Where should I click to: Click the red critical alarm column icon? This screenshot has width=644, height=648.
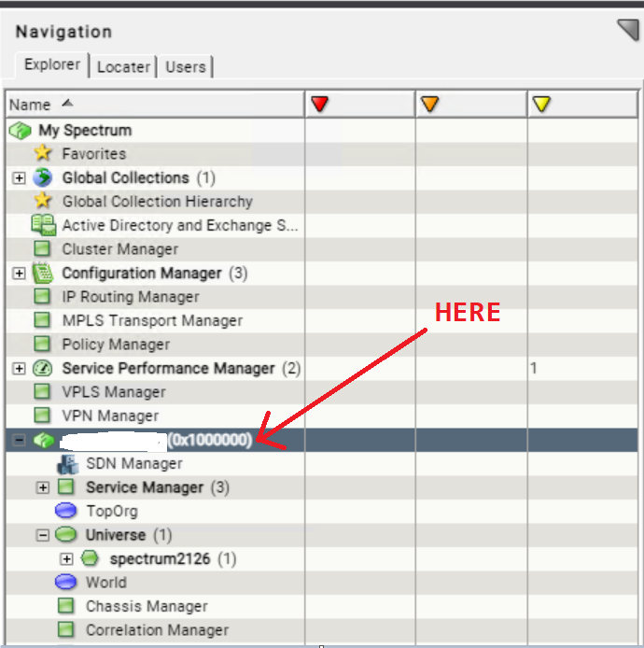point(320,105)
